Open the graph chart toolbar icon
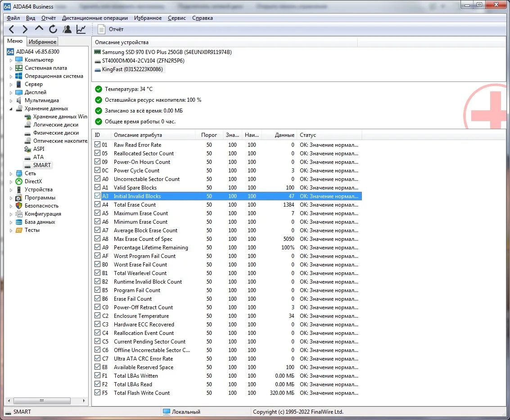The height and width of the screenshot is (420, 510). point(81,29)
